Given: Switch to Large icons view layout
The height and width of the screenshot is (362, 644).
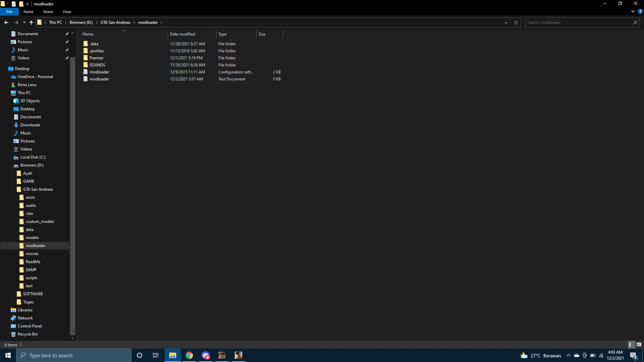Looking at the screenshot, I should point(638,345).
